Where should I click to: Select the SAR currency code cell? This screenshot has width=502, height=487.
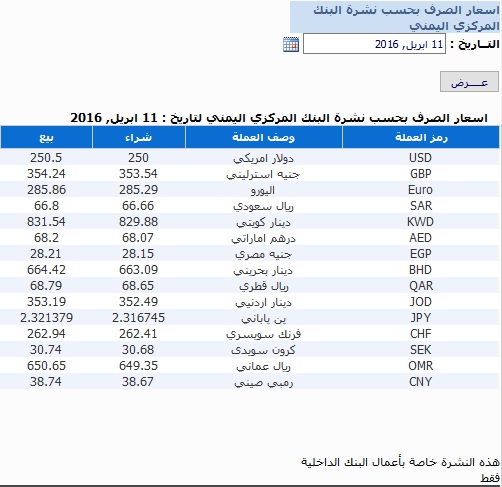[x=421, y=206]
